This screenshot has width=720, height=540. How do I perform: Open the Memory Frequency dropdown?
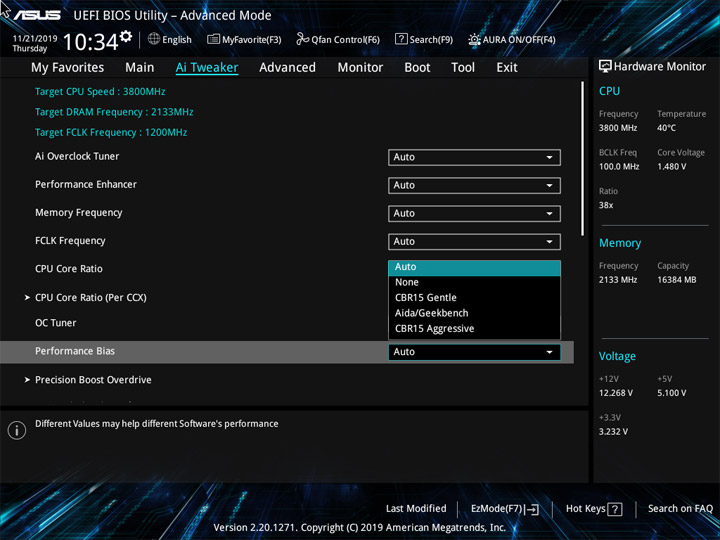click(x=474, y=214)
